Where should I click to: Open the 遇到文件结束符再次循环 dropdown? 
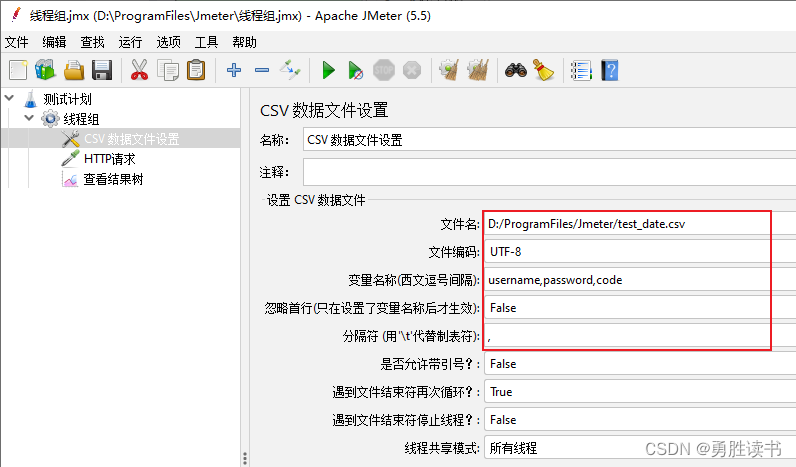click(640, 392)
